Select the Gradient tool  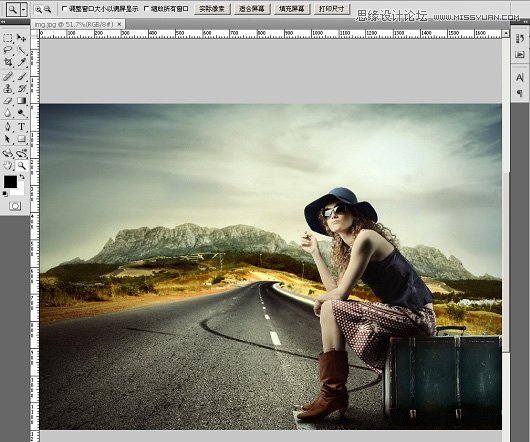(21, 101)
